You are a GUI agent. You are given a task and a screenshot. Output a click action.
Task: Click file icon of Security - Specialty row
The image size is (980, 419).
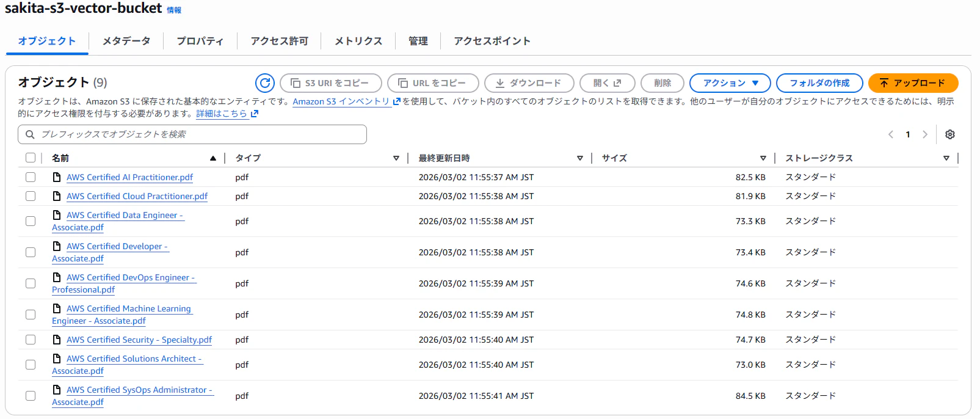tap(57, 340)
